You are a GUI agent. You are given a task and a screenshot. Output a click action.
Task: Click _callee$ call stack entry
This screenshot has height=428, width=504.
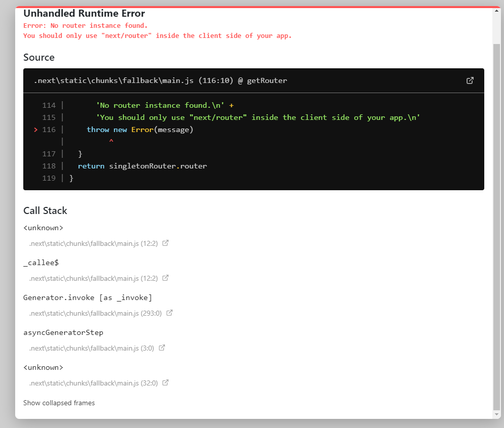[41, 263]
